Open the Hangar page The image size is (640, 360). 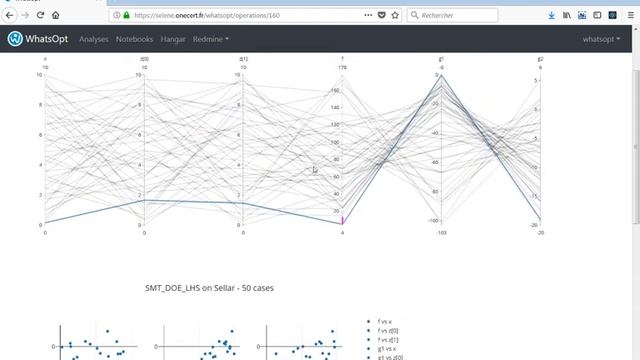(173, 39)
